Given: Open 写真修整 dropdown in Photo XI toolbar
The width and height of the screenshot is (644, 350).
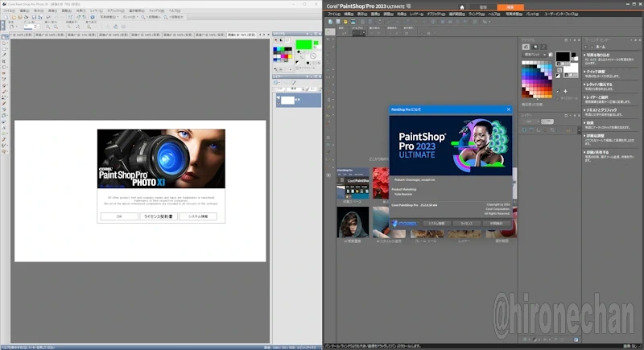Looking at the screenshot, I should (109, 17).
